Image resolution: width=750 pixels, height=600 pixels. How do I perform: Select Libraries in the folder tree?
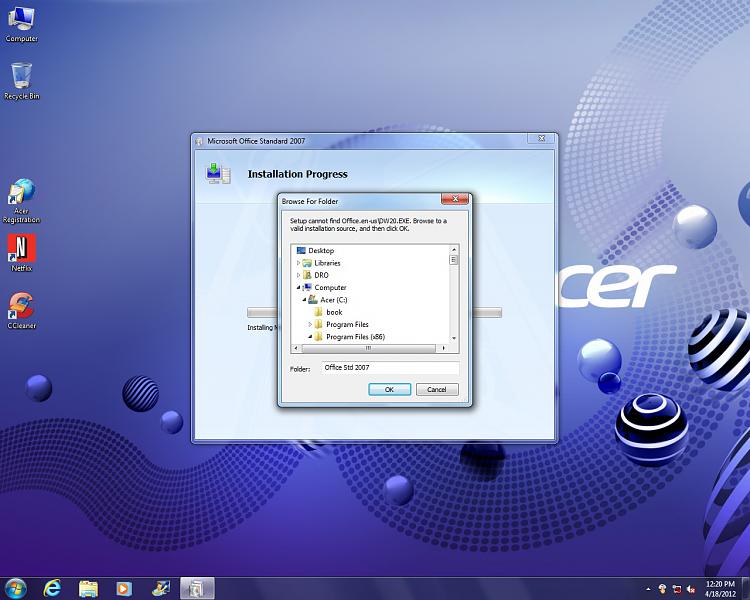[x=327, y=263]
